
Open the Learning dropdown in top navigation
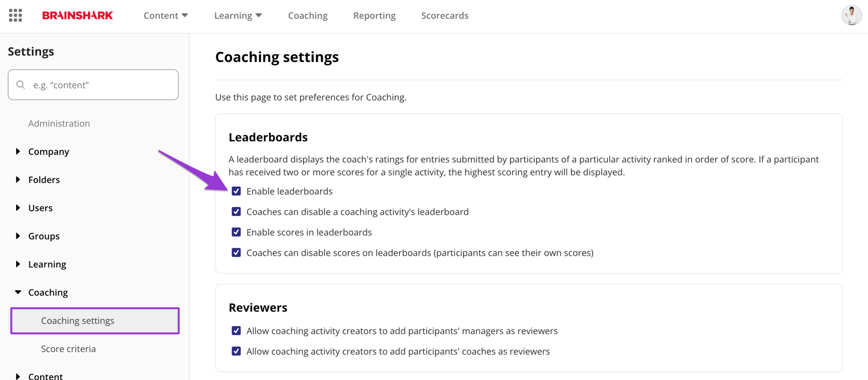click(238, 16)
